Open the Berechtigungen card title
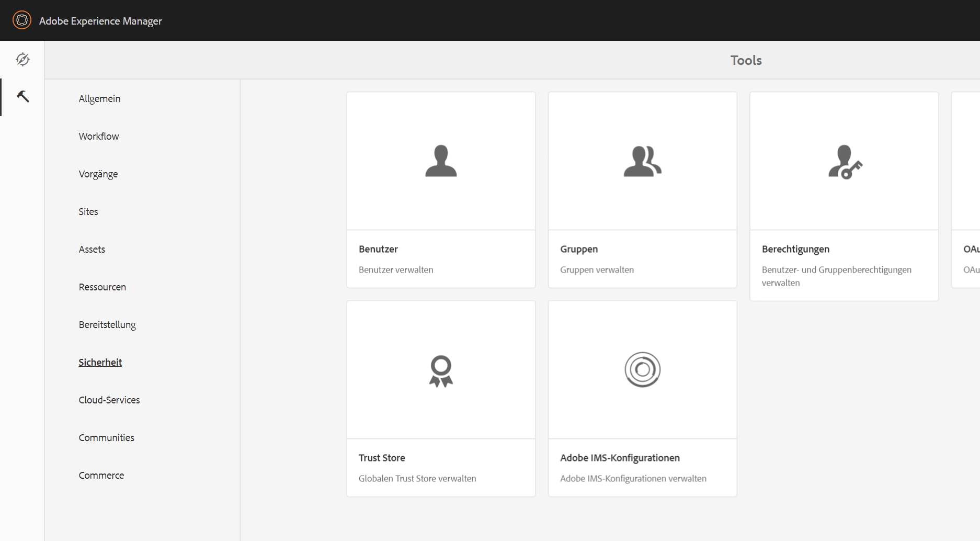 795,249
